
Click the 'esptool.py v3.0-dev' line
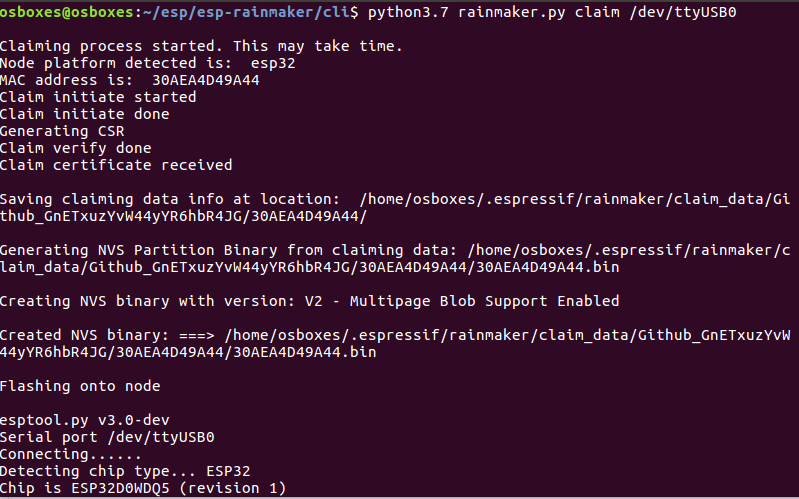point(85,420)
